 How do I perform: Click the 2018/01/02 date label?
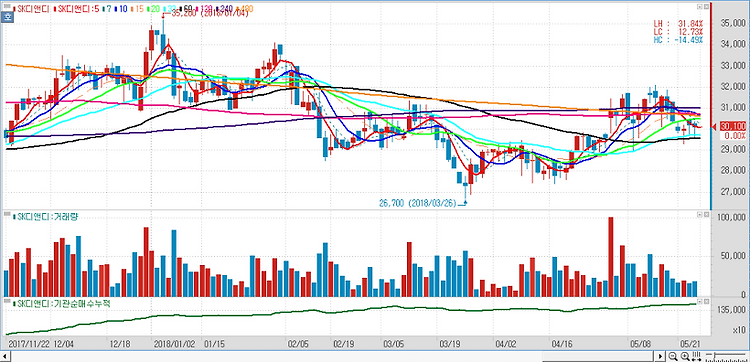click(174, 344)
